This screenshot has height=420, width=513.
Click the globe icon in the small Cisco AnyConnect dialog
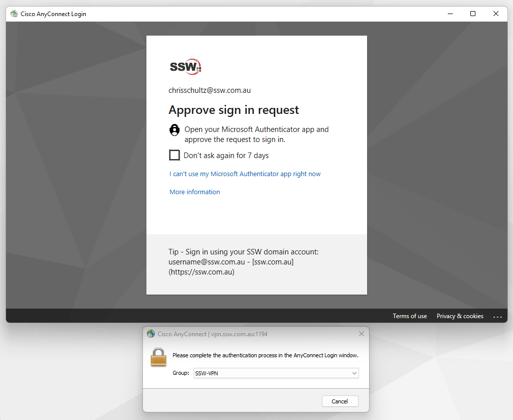pyautogui.click(x=151, y=334)
